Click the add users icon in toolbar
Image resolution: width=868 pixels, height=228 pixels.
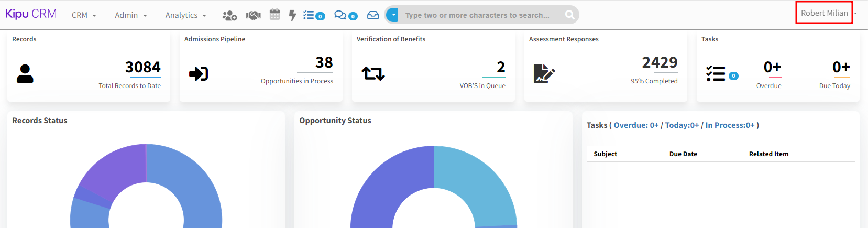coord(229,15)
